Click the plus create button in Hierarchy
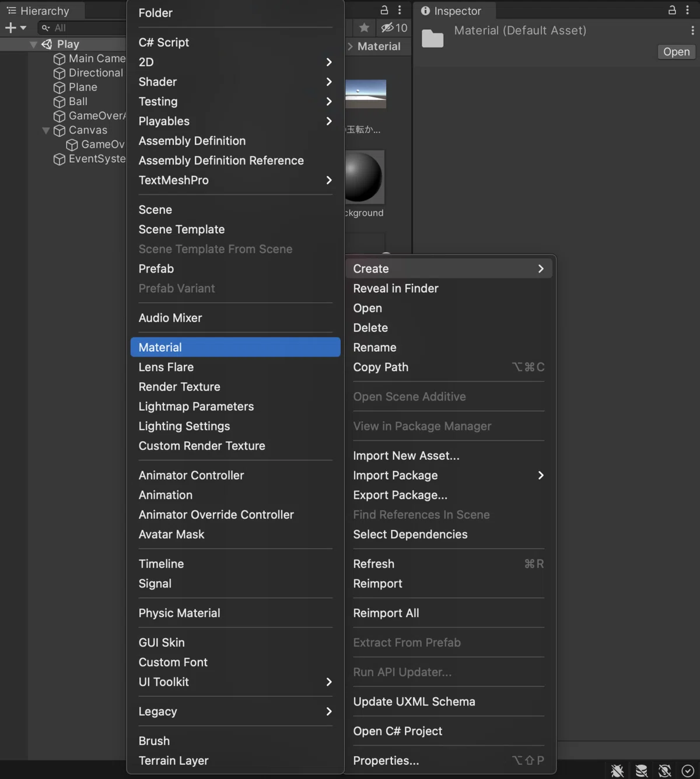Screen dimensions: 700x779 (x=10, y=27)
